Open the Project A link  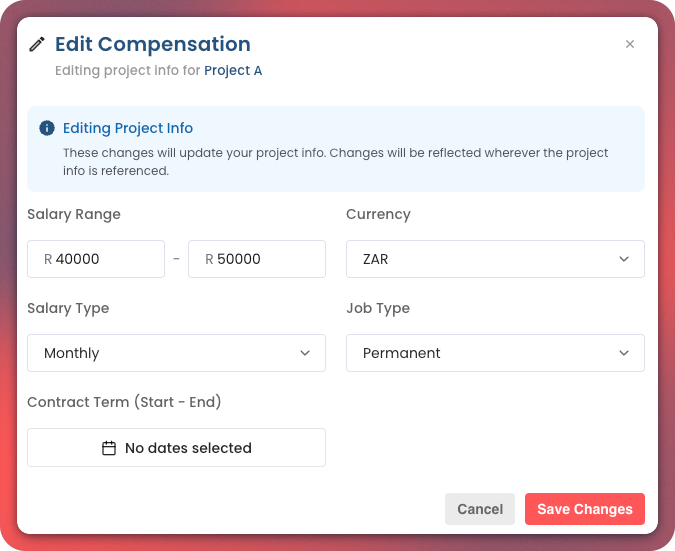click(233, 71)
